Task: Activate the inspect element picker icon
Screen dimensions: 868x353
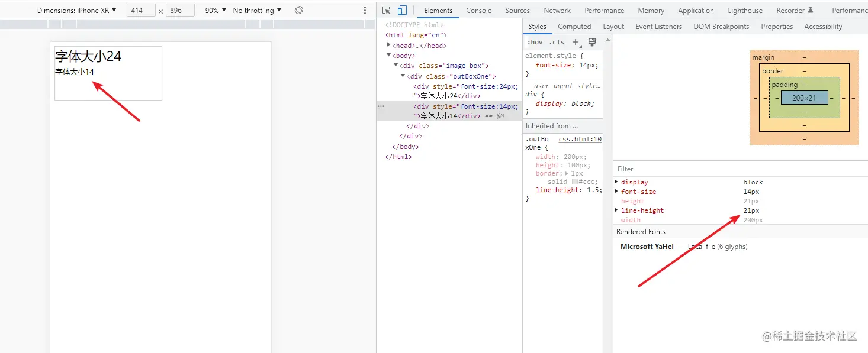Action: (x=387, y=10)
